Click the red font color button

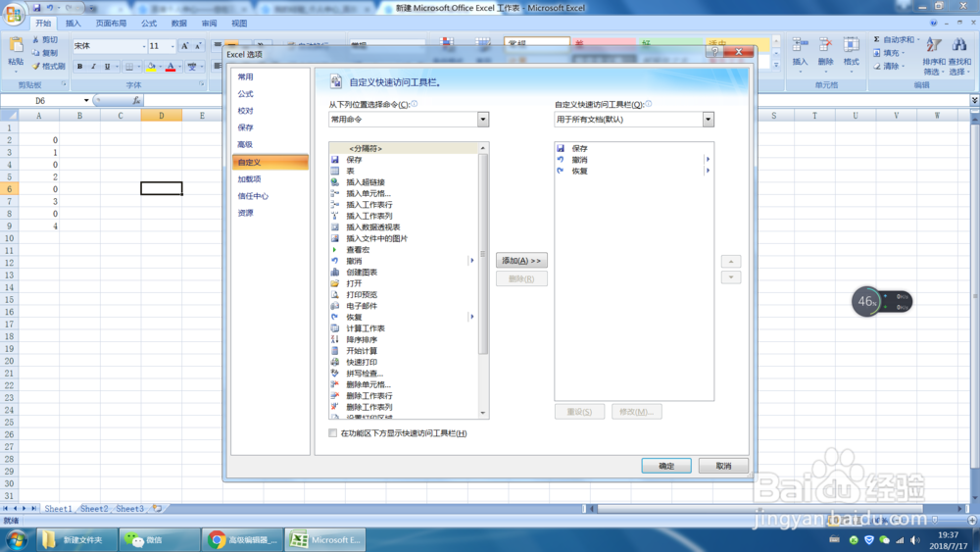(x=170, y=67)
